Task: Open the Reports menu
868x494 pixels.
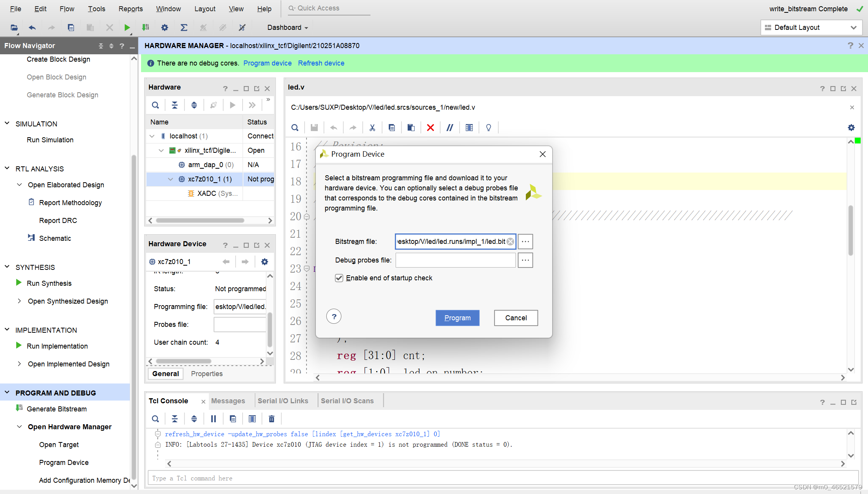Action: pos(131,9)
